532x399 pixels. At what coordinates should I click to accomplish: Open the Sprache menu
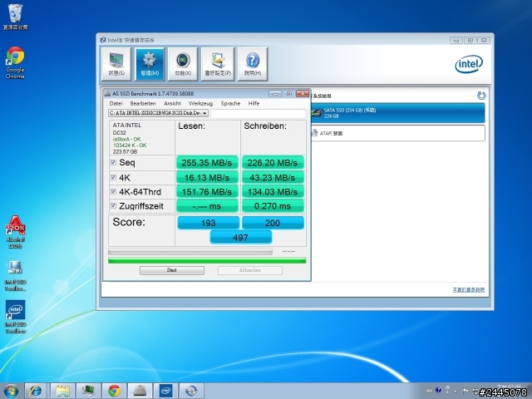(x=230, y=103)
